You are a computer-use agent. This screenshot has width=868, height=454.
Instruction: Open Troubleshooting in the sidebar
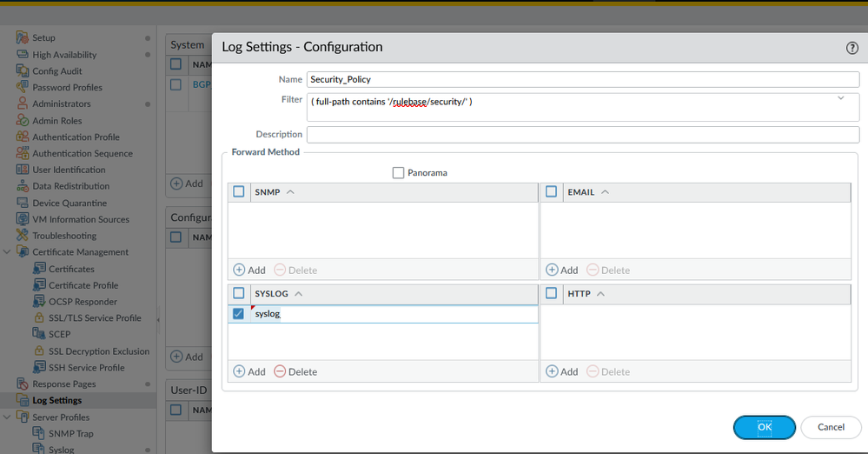coord(63,236)
